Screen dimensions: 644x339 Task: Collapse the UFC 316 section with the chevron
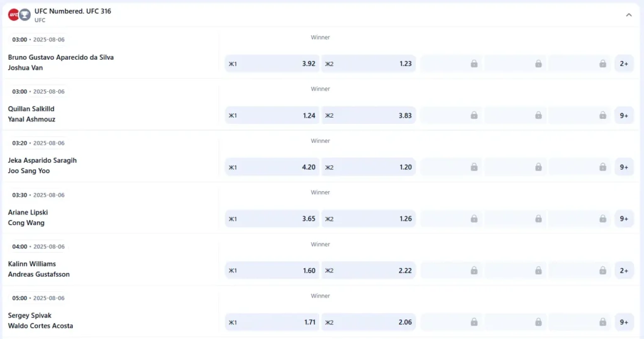pos(629,15)
